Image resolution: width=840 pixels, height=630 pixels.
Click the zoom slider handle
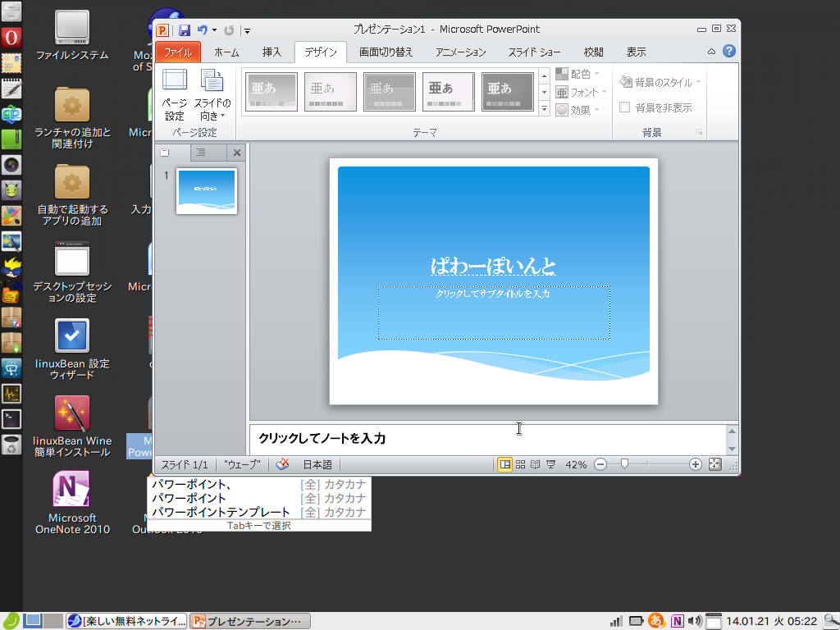coord(624,464)
